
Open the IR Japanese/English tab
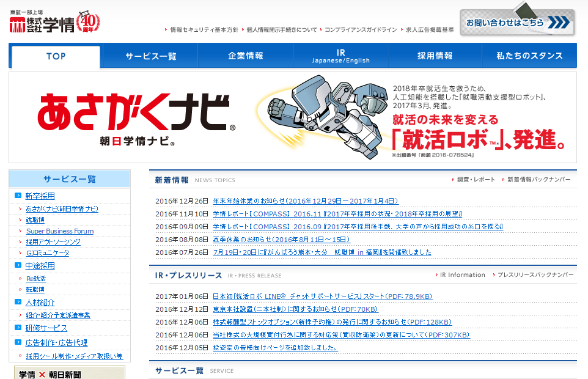(340, 56)
